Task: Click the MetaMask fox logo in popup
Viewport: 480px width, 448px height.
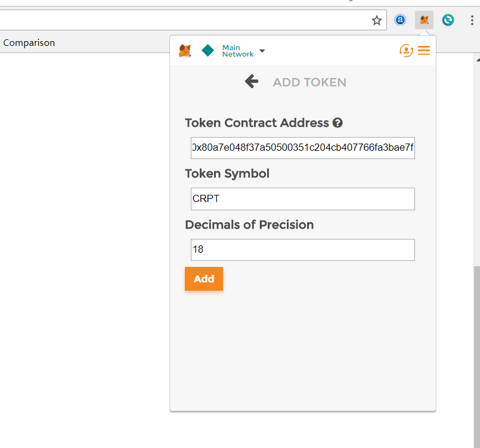Action: pos(185,51)
